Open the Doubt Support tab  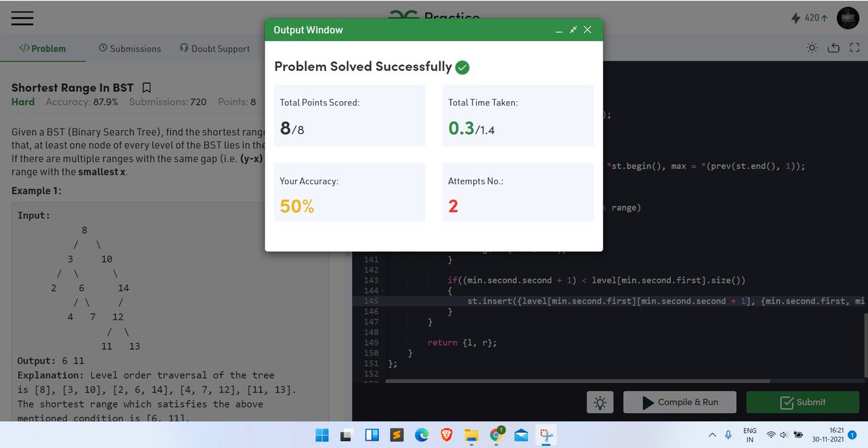tap(214, 48)
